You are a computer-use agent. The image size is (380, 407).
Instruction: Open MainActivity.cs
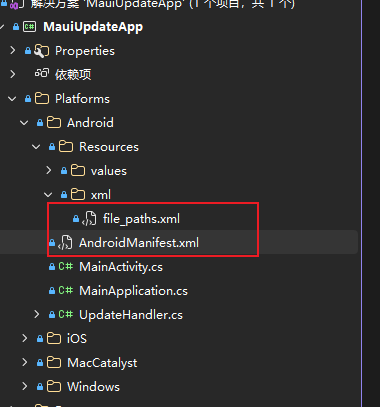pyautogui.click(x=121, y=267)
